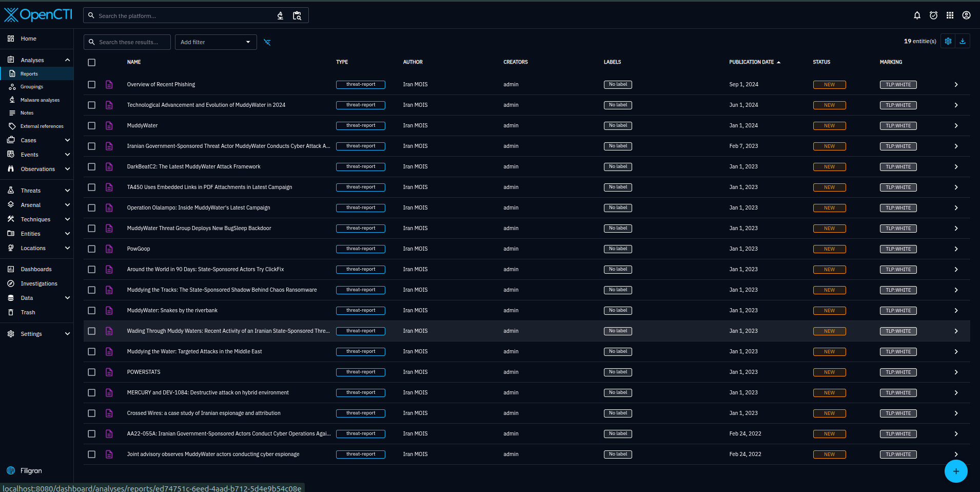Click the Search these results field
Viewport: 980px width, 492px height.
(127, 42)
